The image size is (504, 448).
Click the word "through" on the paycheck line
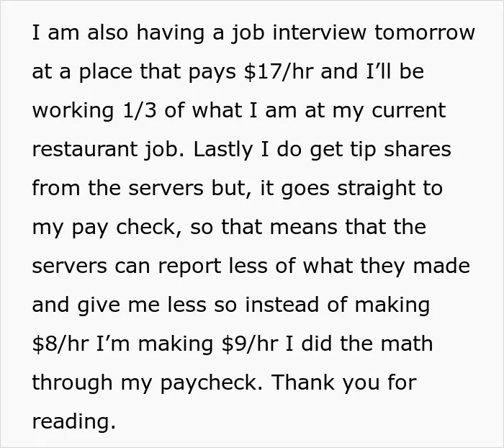pyautogui.click(x=72, y=383)
